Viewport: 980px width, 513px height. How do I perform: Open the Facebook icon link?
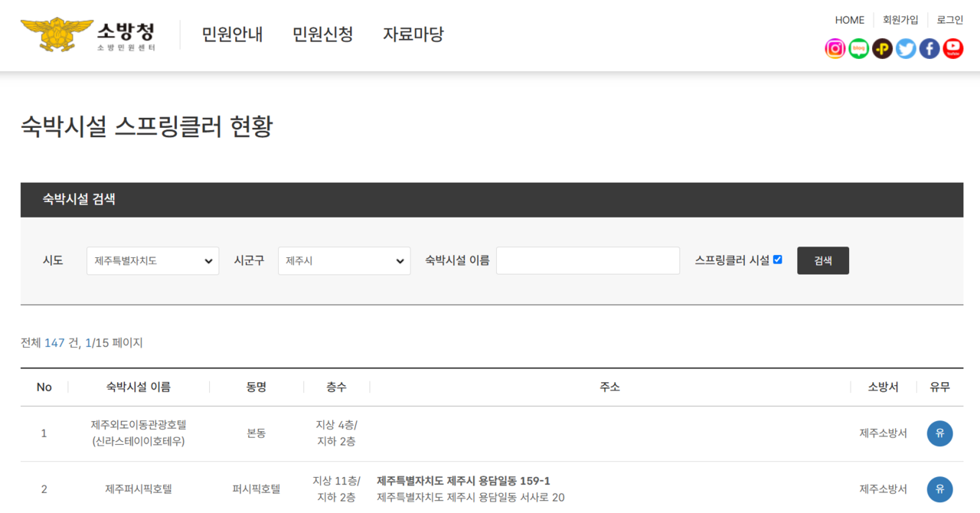(929, 49)
